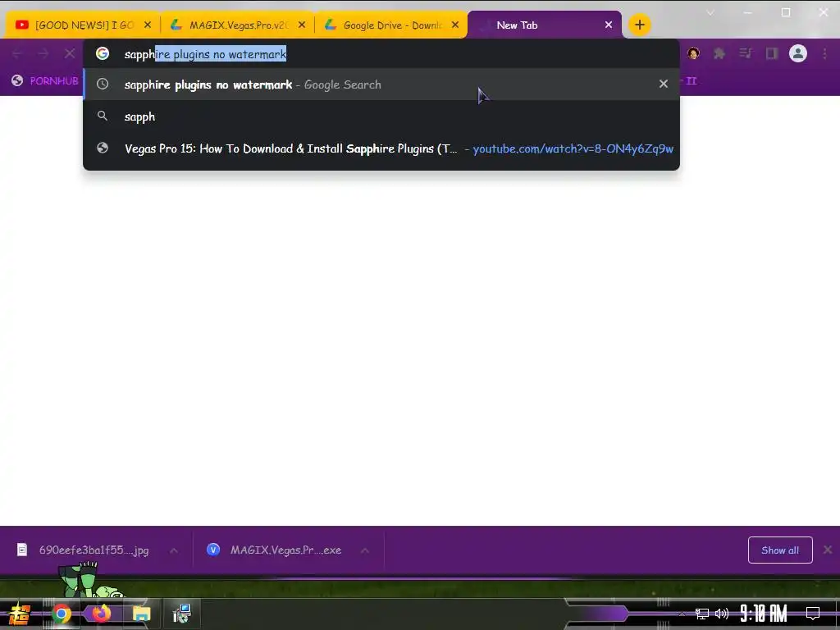Viewport: 840px width, 630px height.
Task: Open the media control icon
Action: click(746, 53)
